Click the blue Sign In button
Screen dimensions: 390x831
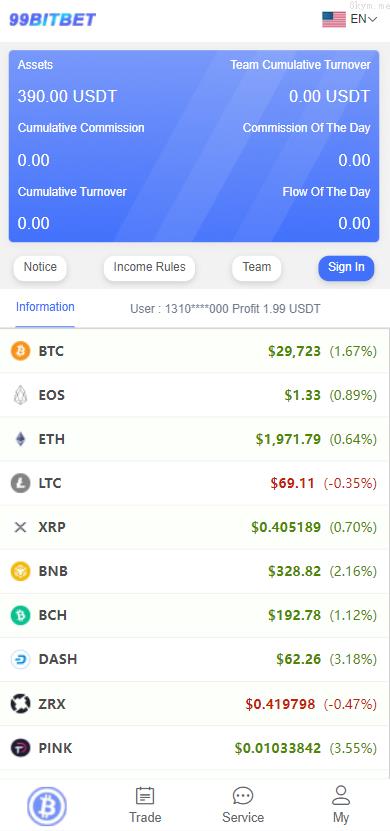click(x=346, y=268)
